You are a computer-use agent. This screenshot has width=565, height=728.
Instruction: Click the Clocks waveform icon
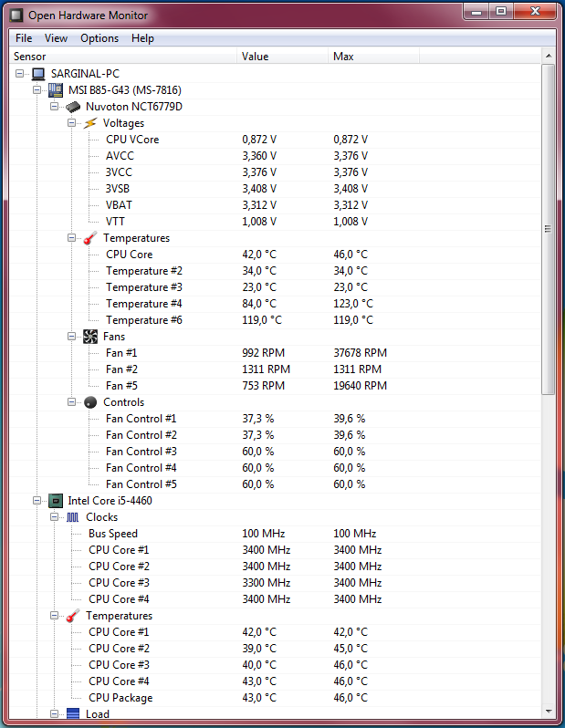(73, 517)
